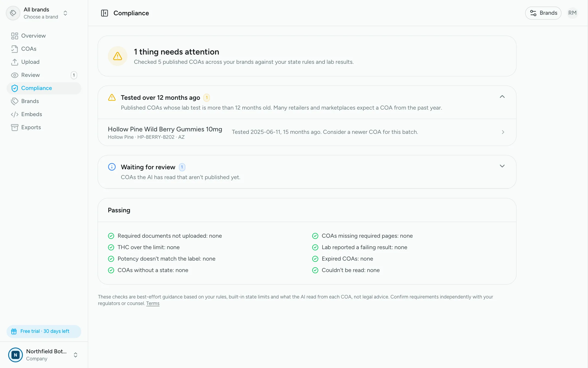Click the check icon for Required documents not uploaded
588x368 pixels.
click(x=111, y=236)
